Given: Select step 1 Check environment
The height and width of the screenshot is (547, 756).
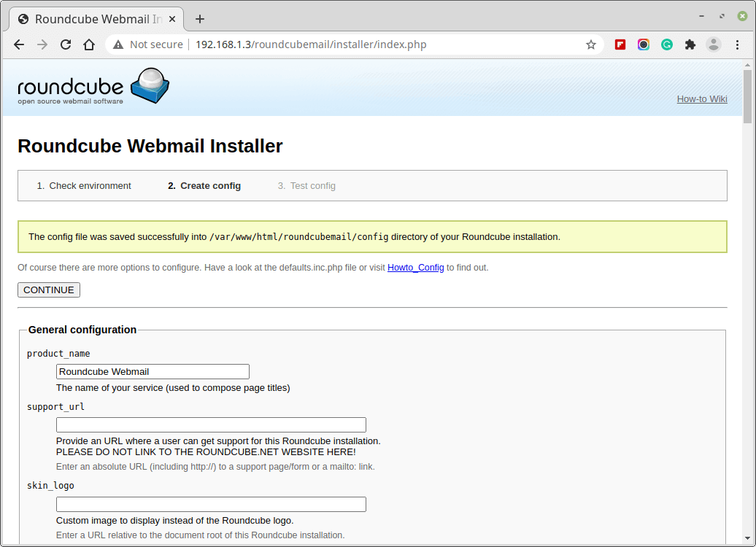Looking at the screenshot, I should 84,186.
